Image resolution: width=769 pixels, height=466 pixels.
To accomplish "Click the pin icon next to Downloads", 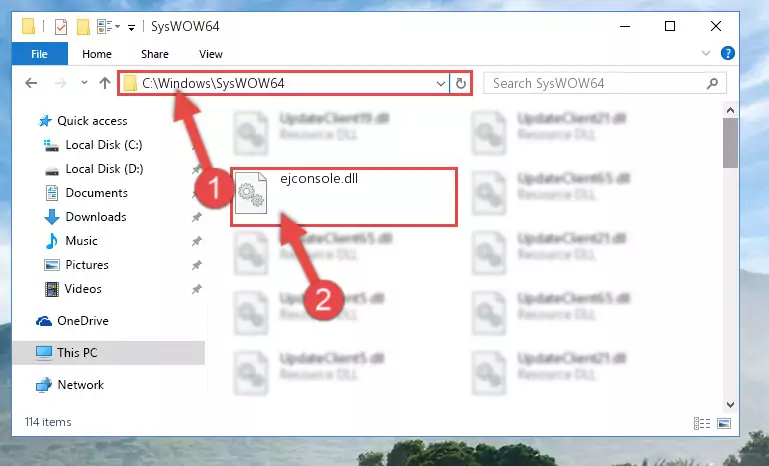I will click(x=197, y=217).
